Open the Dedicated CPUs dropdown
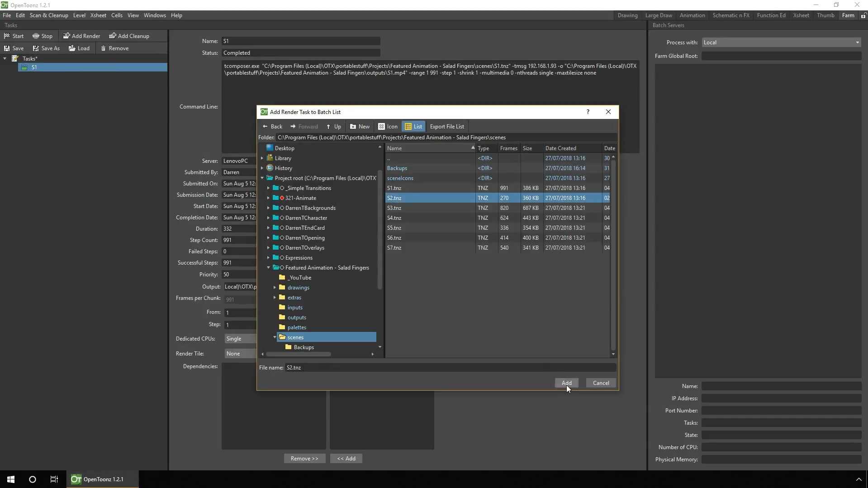The width and height of the screenshot is (868, 488). click(x=240, y=339)
